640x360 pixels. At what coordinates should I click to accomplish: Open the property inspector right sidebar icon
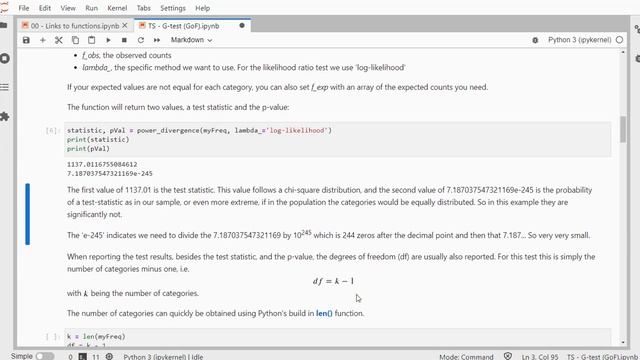(637, 29)
